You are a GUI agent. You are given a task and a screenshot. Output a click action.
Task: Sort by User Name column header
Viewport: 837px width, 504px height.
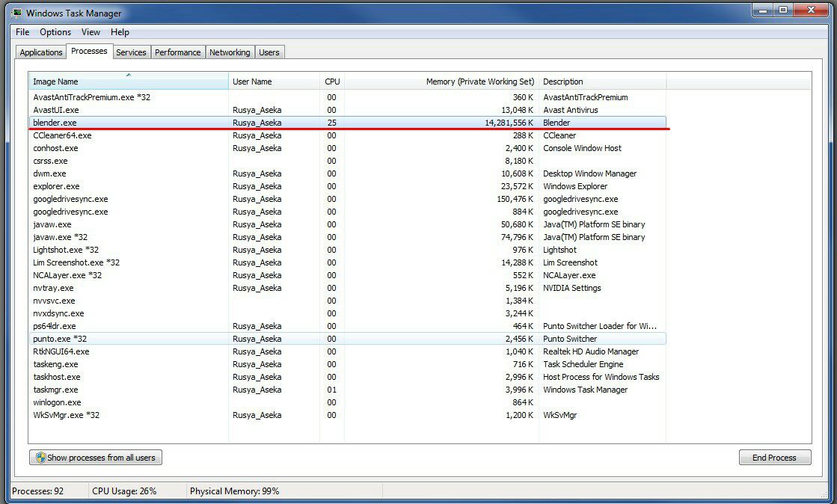(274, 82)
